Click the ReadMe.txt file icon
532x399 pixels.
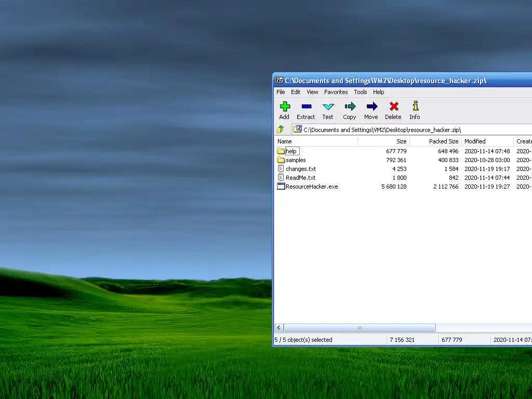point(281,178)
